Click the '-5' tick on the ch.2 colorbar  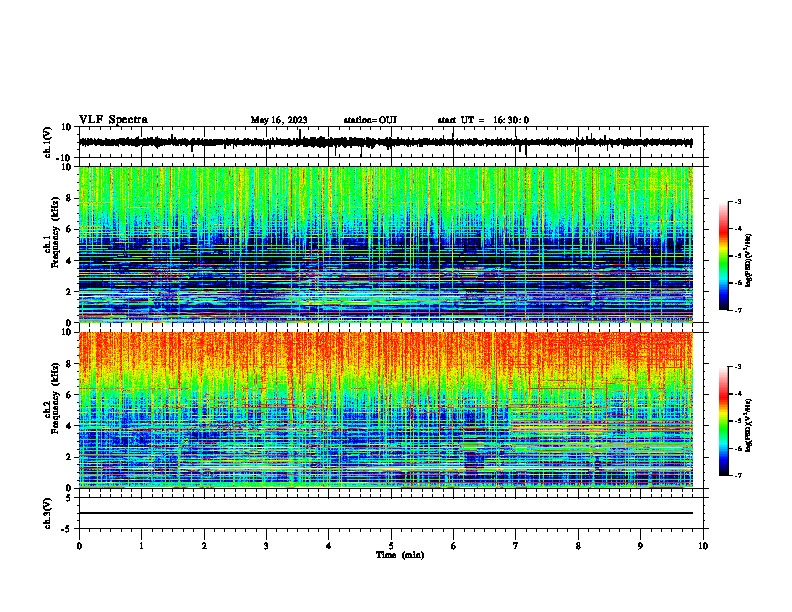(738, 421)
